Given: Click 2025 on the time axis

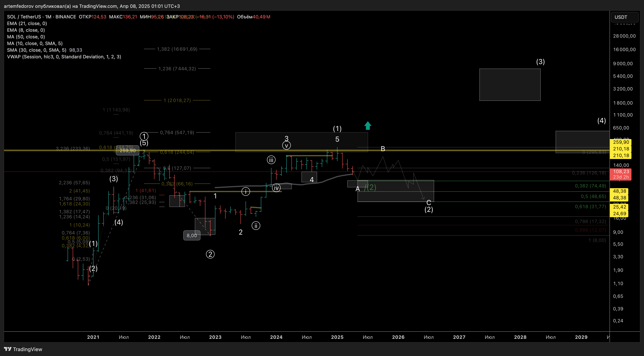Looking at the screenshot, I should pyautogui.click(x=337, y=337).
